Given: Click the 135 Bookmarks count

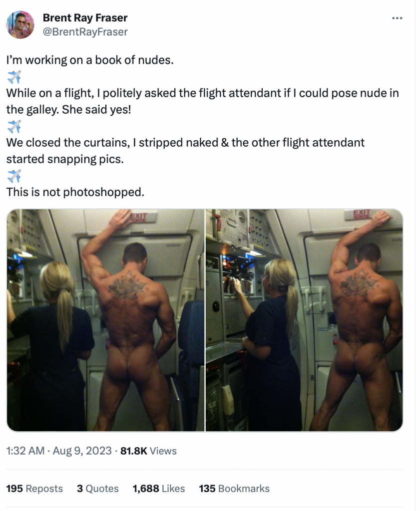Looking at the screenshot, I should (234, 489).
